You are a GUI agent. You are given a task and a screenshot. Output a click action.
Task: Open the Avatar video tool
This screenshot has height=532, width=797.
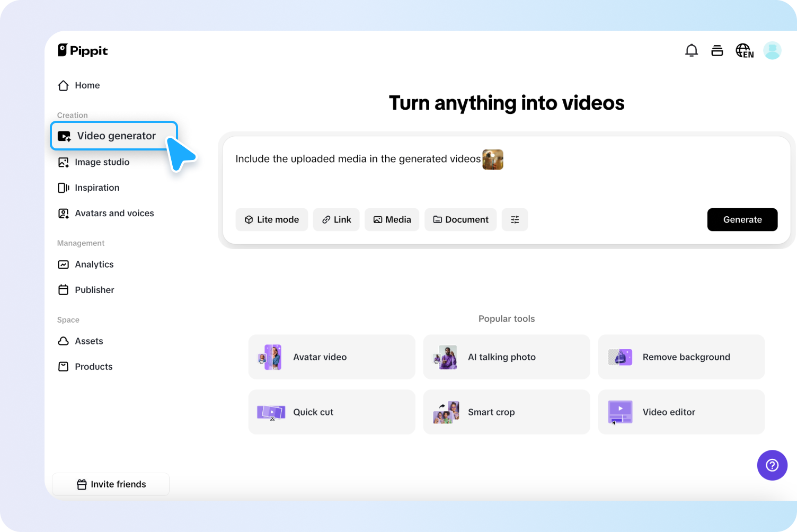tap(332, 357)
